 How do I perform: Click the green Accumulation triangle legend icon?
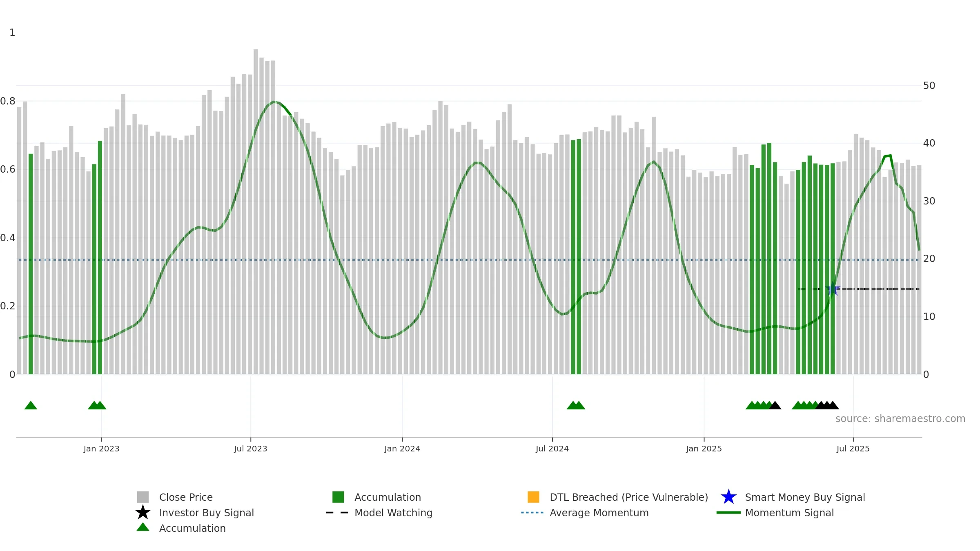[143, 527]
